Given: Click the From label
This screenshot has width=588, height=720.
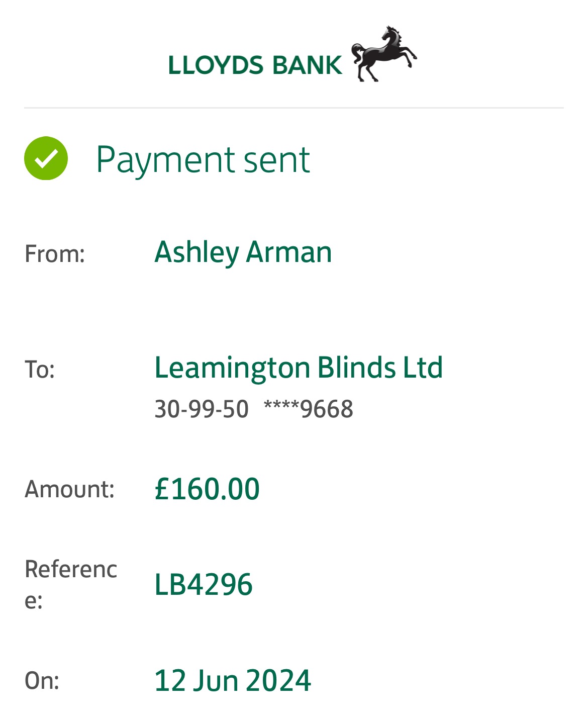Looking at the screenshot, I should click(55, 253).
